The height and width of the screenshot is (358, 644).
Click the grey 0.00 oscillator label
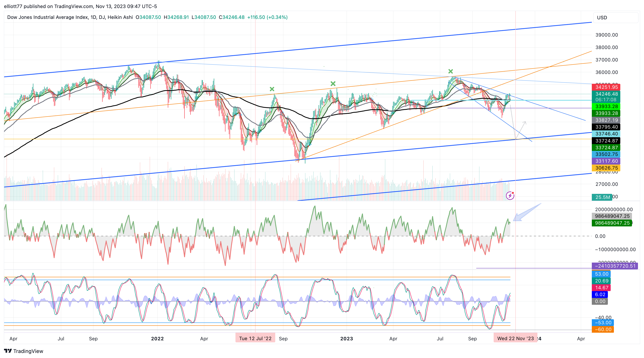pyautogui.click(x=600, y=302)
